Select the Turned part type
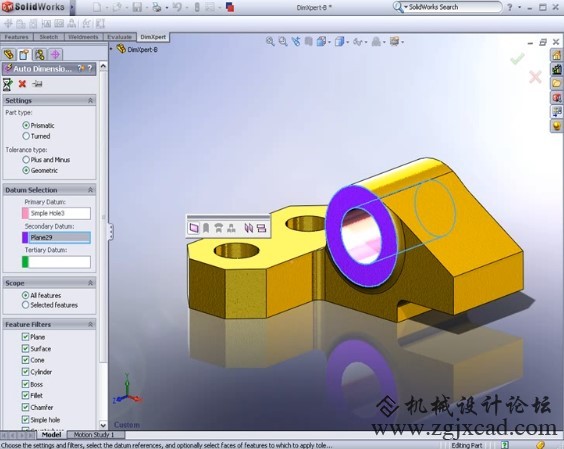This screenshot has height=449, width=564. click(x=26, y=136)
